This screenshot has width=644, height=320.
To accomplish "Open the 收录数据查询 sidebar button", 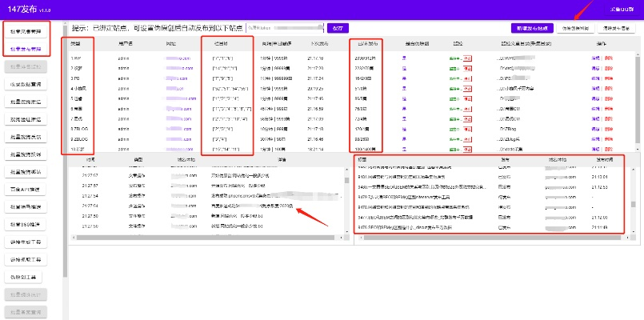I will pos(26,84).
